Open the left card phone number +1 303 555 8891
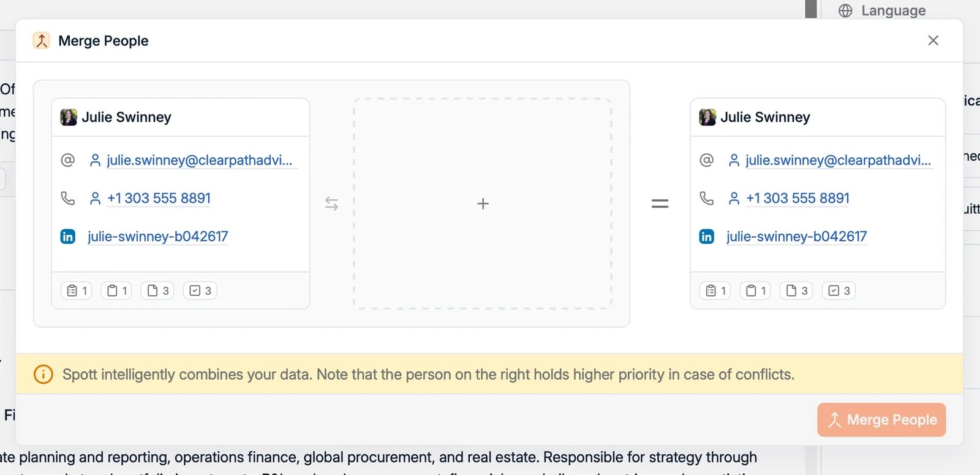 pos(159,198)
